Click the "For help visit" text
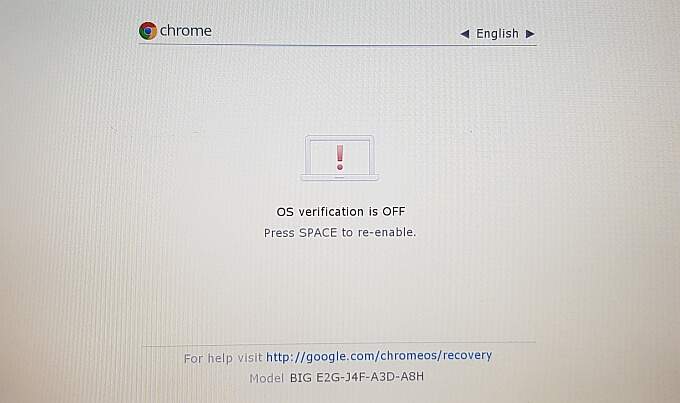The height and width of the screenshot is (403, 680). 223,358
